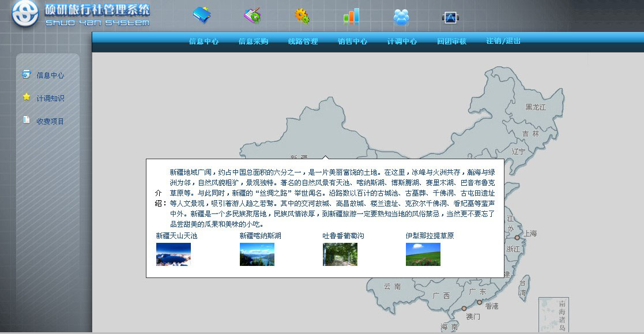Select 黑龙江 province on the map
The height and width of the screenshot is (334, 644).
pos(535,107)
